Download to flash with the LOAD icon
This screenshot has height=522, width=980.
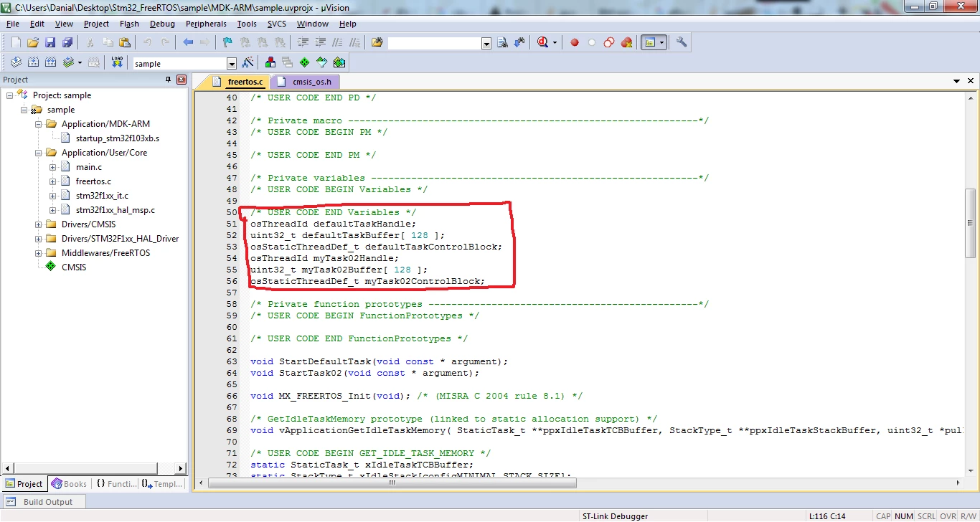(116, 62)
